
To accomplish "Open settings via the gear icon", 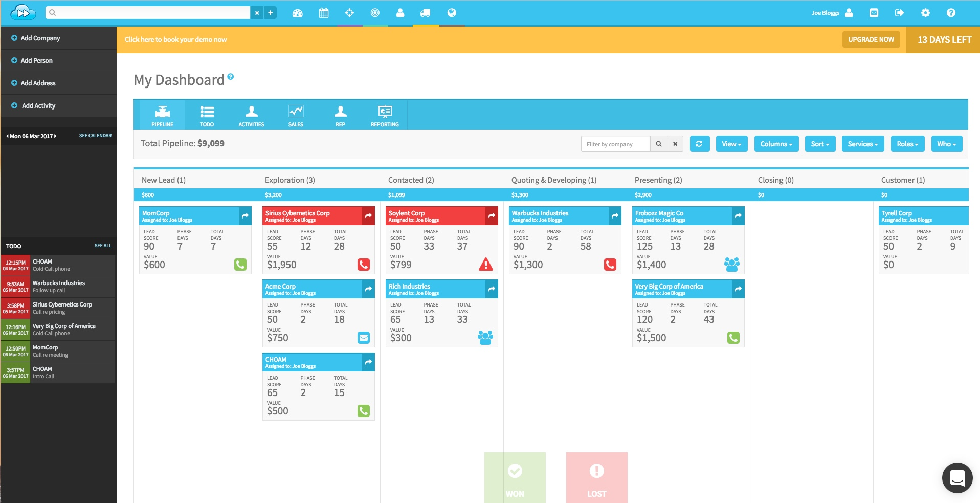I will click(x=926, y=12).
